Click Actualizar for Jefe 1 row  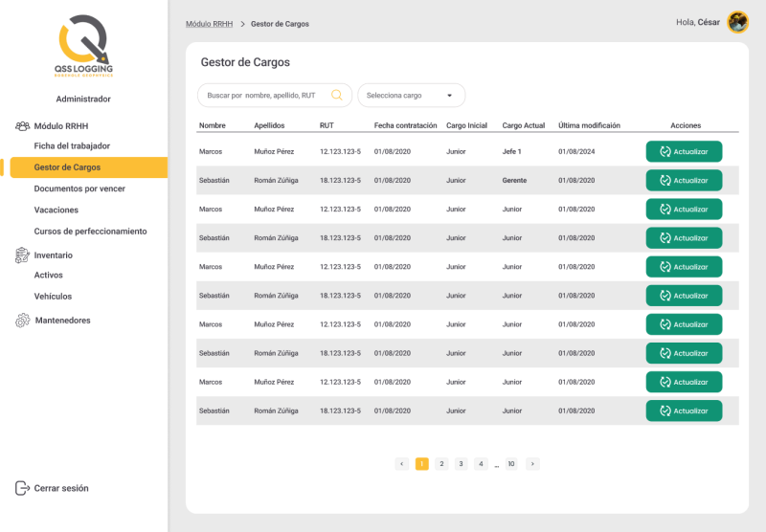pyautogui.click(x=684, y=151)
